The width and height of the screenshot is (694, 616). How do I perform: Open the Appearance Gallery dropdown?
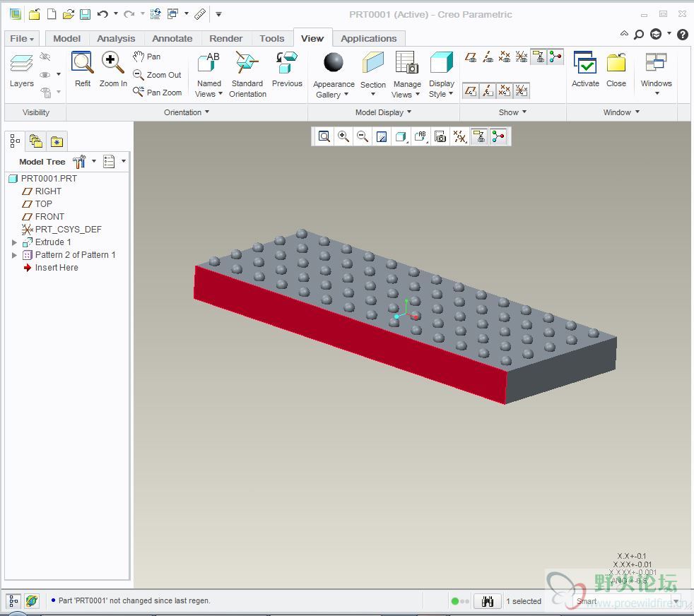tap(334, 89)
